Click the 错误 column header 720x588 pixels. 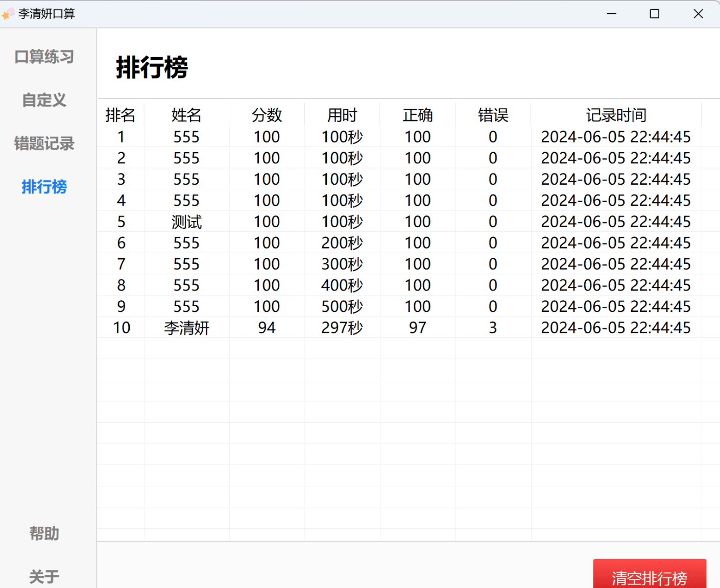pyautogui.click(x=493, y=115)
